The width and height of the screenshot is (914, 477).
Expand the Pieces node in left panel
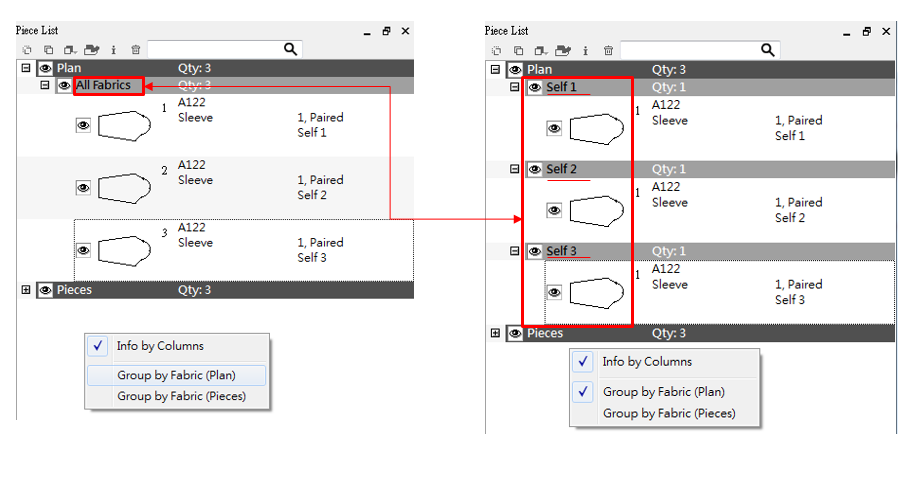(25, 290)
